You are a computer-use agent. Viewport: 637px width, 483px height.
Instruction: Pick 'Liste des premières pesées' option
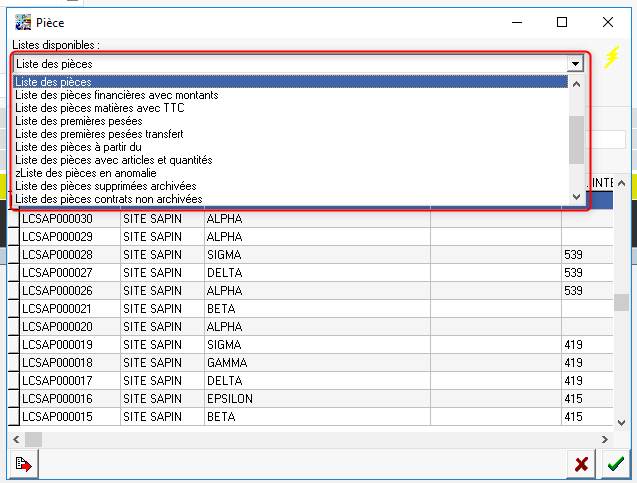tap(80, 121)
